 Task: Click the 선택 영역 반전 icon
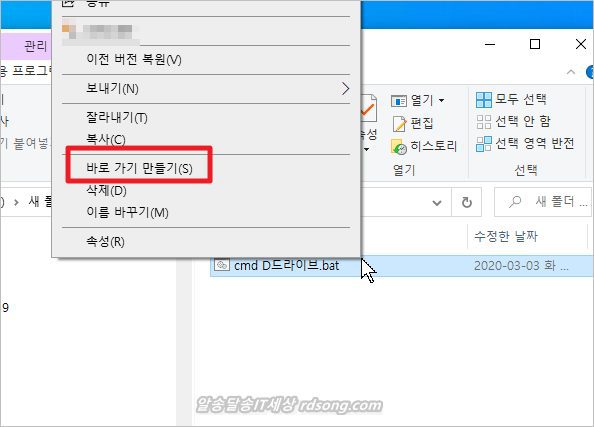(484, 144)
